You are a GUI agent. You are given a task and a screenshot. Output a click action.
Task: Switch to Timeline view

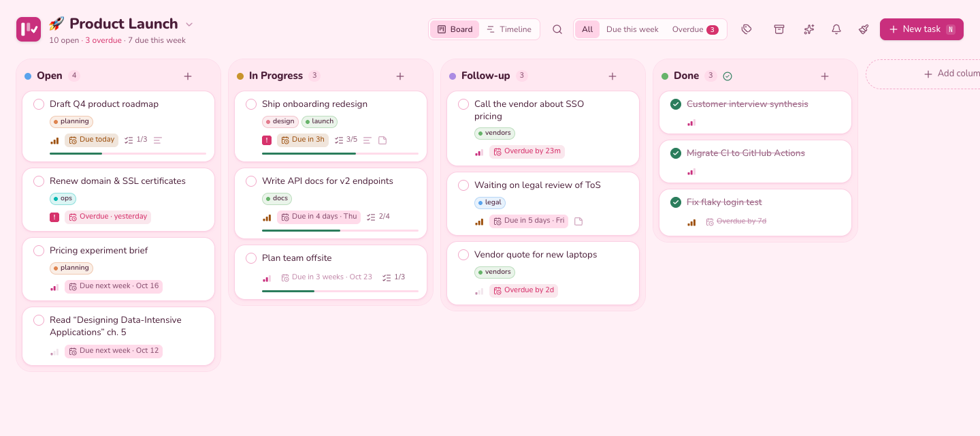(x=509, y=29)
